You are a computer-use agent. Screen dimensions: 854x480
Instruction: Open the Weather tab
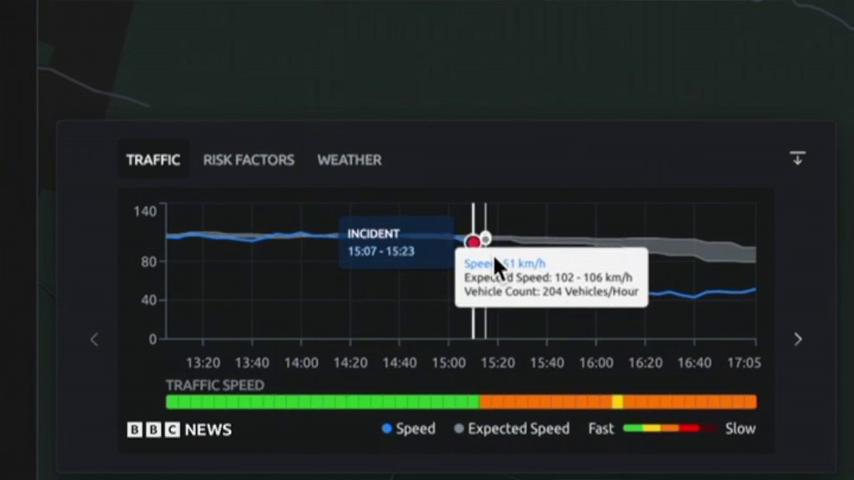[349, 160]
